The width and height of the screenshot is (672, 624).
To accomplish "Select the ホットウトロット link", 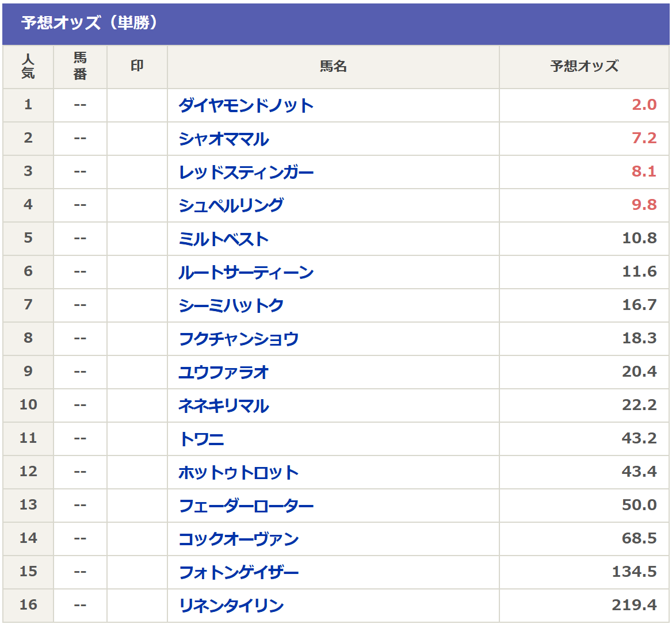I will (238, 472).
